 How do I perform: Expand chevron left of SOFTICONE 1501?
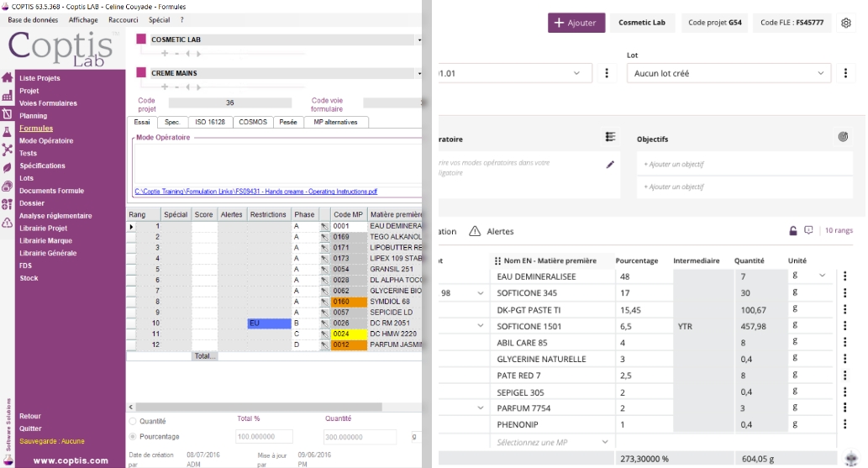pyautogui.click(x=480, y=326)
